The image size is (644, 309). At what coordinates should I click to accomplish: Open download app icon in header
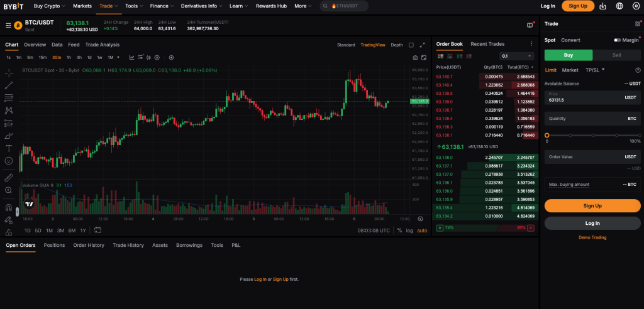point(603,6)
